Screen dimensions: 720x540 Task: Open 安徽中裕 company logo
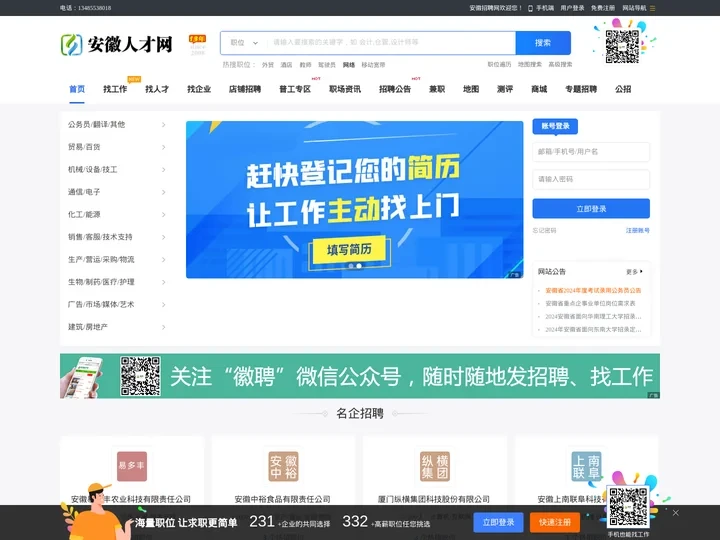click(x=283, y=466)
